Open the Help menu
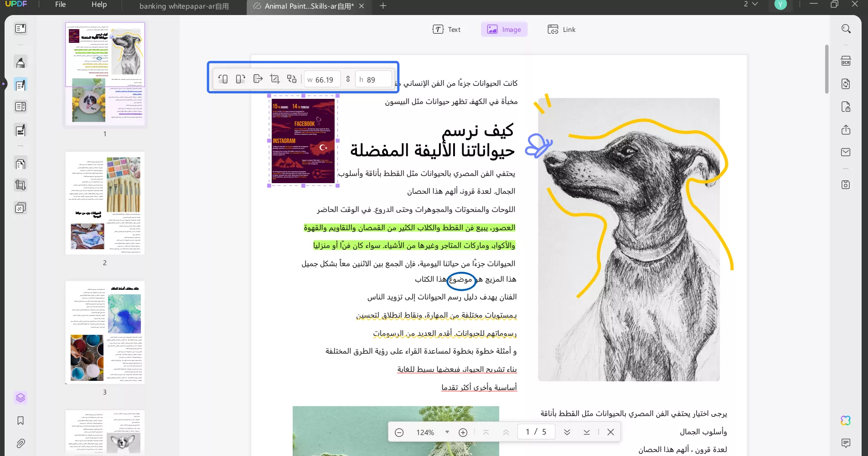 point(99,5)
